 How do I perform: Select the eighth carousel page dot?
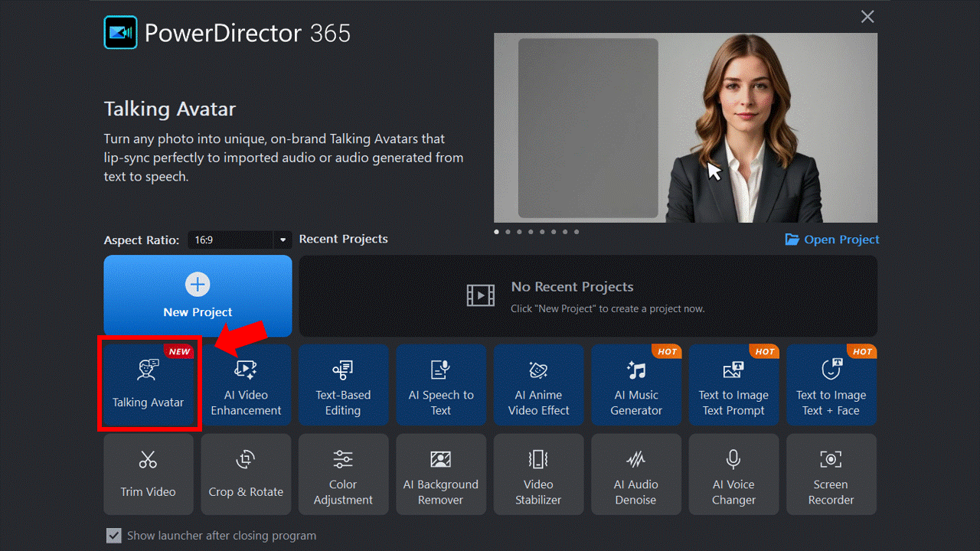(x=577, y=231)
